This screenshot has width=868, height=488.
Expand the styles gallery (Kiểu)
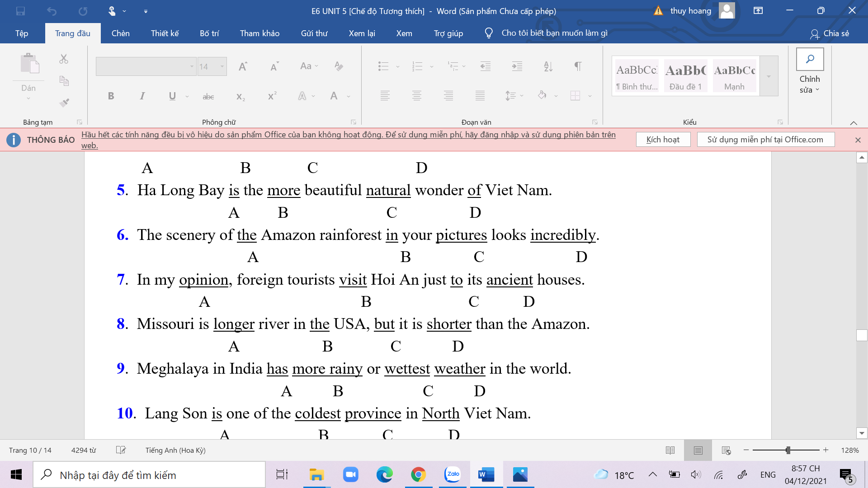[769, 76]
